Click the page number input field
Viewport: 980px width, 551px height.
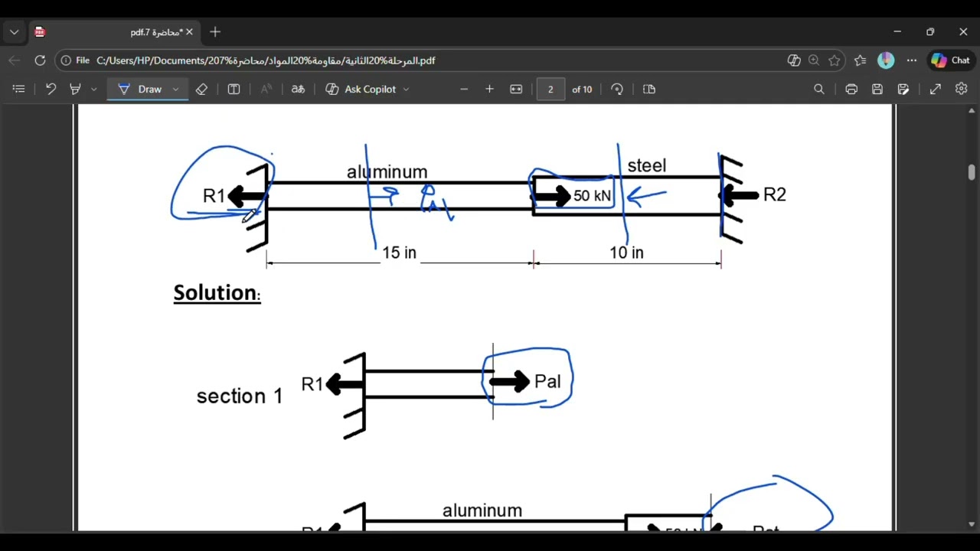point(550,89)
